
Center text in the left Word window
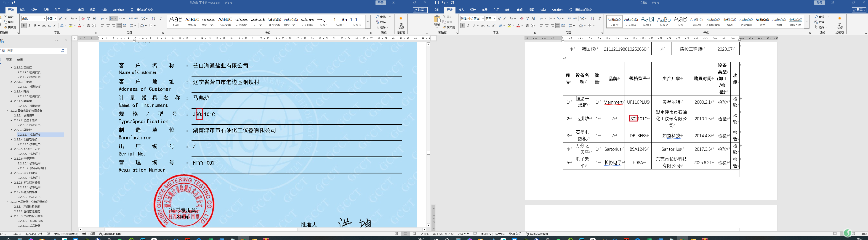point(108,26)
